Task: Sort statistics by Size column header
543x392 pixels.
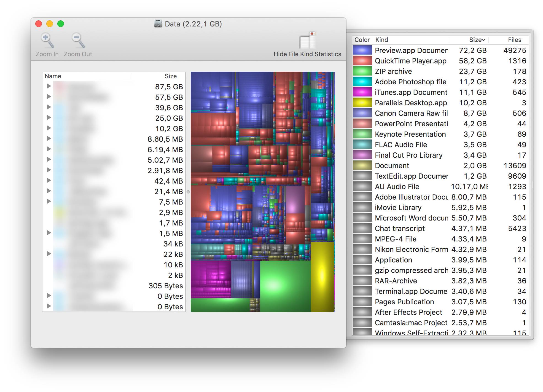Action: (469, 40)
